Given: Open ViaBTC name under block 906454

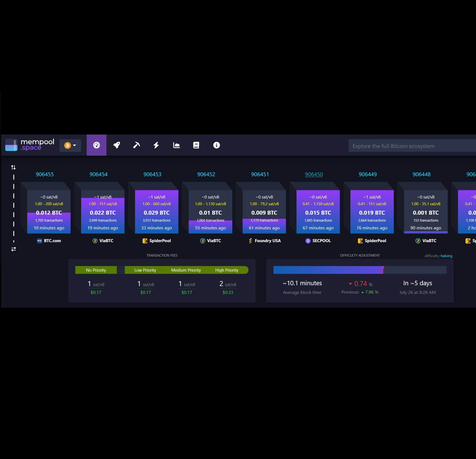Looking at the screenshot, I should 106,241.
